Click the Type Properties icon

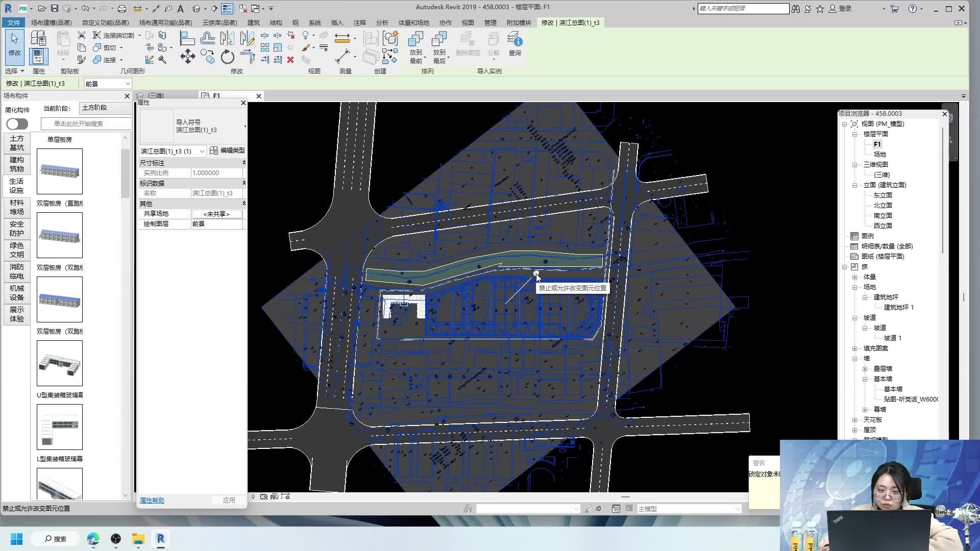[x=38, y=38]
